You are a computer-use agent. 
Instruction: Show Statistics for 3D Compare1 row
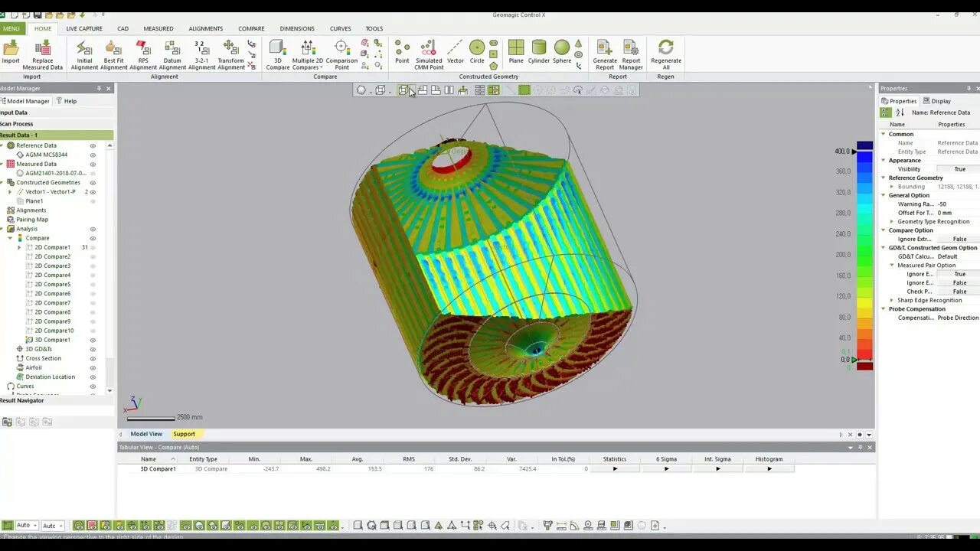point(615,468)
